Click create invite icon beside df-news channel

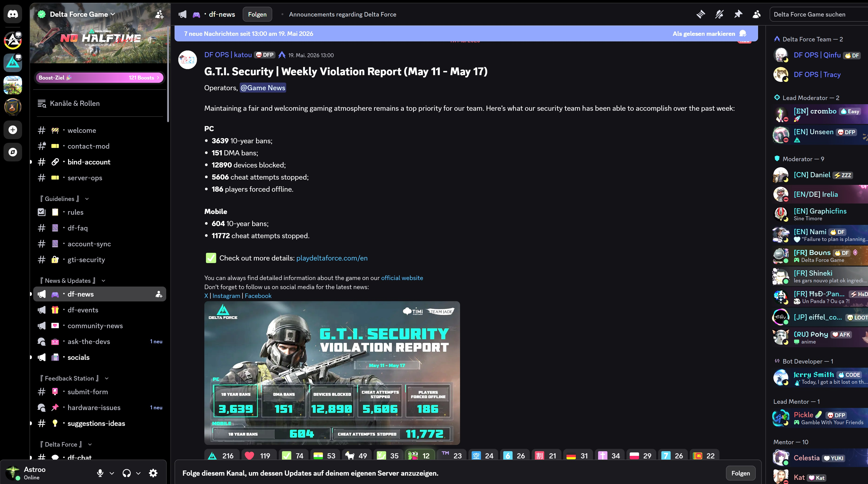tap(159, 294)
